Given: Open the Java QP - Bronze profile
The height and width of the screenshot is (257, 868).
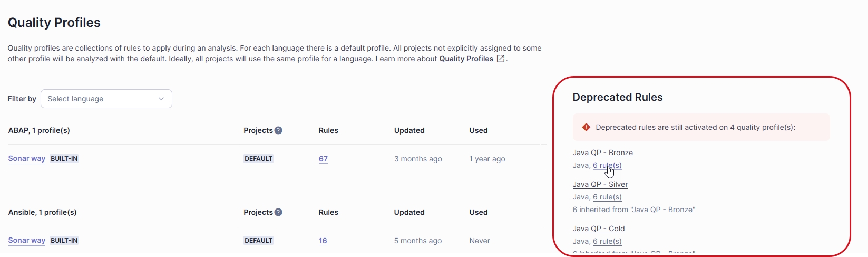Looking at the screenshot, I should click(x=602, y=153).
